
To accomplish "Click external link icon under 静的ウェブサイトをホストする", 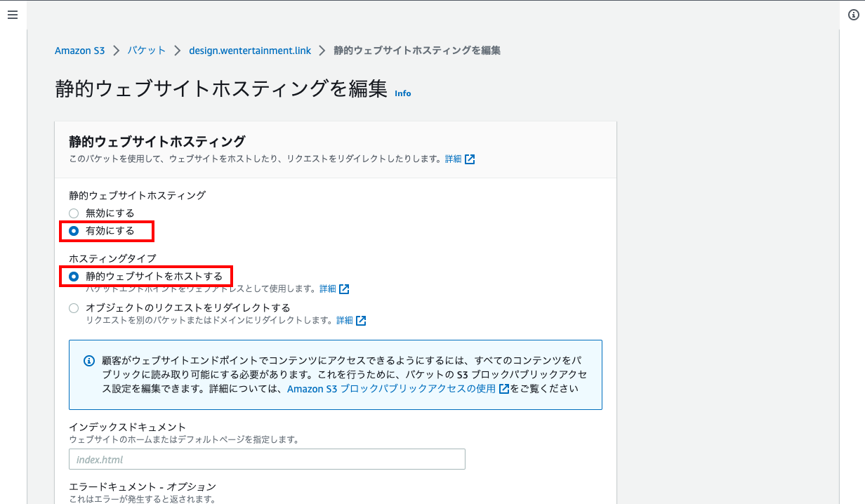I will 344,289.
